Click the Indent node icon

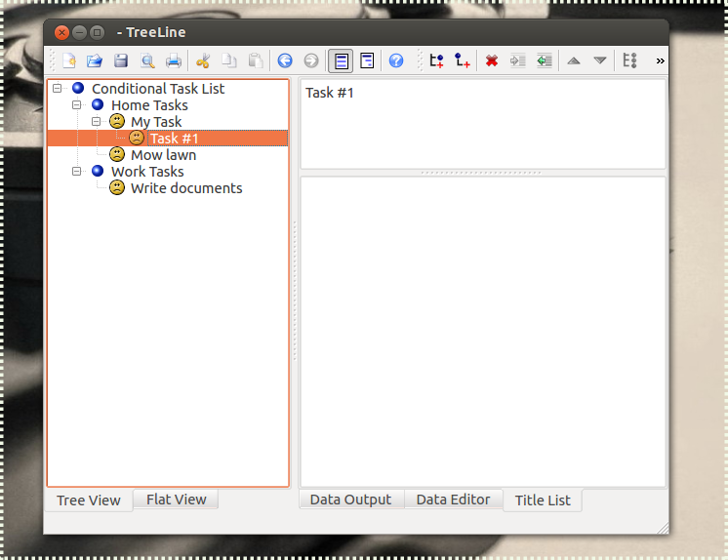point(517,60)
